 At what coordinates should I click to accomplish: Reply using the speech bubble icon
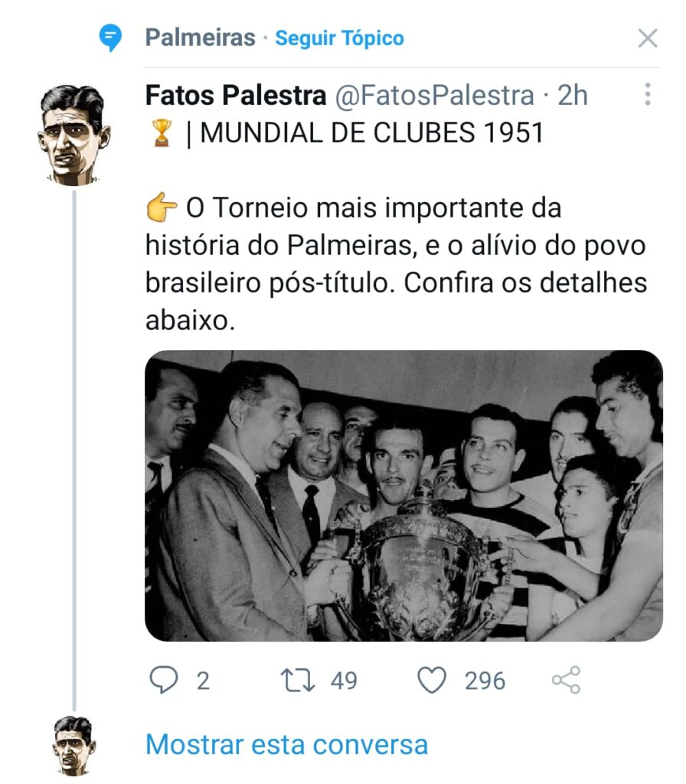coord(162,681)
